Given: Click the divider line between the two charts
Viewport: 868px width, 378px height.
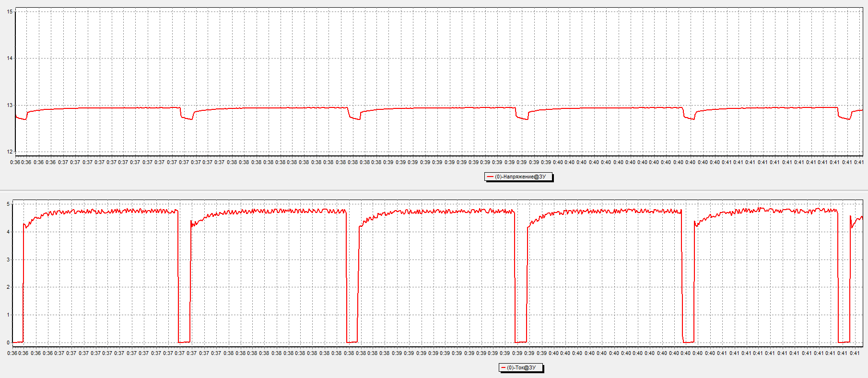Looking at the screenshot, I should tap(434, 190).
